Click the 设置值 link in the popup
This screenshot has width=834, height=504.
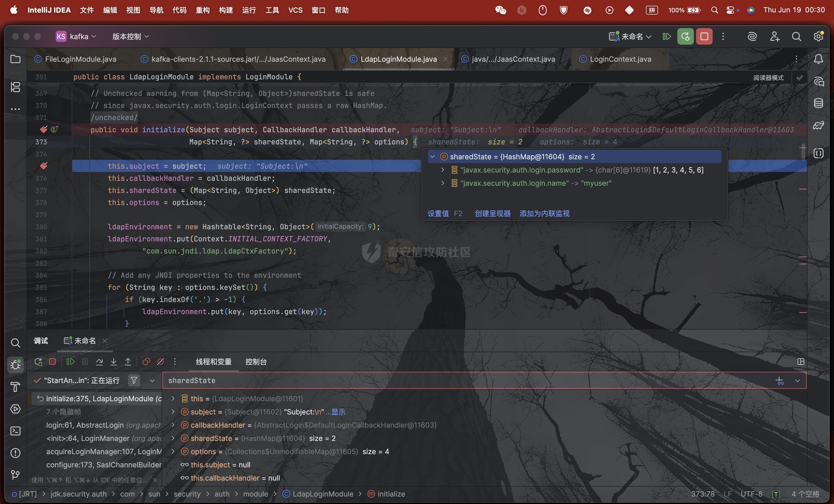(438, 214)
